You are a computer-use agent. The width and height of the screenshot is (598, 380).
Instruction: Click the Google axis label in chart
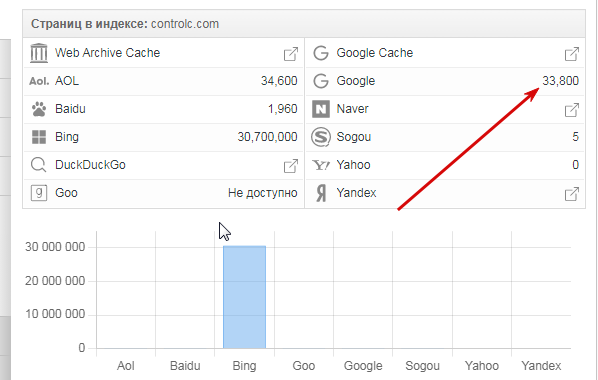tap(363, 366)
